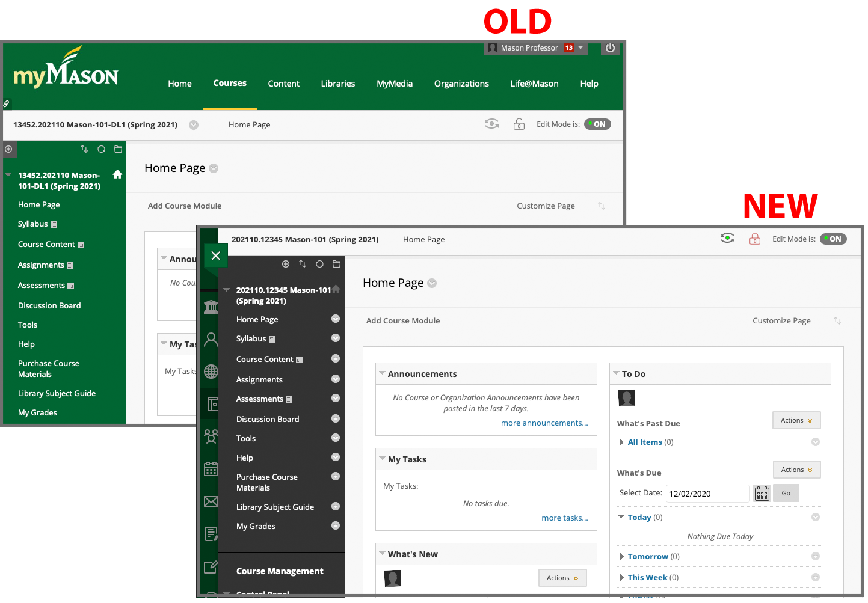The height and width of the screenshot is (603, 868).
Task: Click the add menu item plus icon in new course menu
Action: [x=286, y=264]
